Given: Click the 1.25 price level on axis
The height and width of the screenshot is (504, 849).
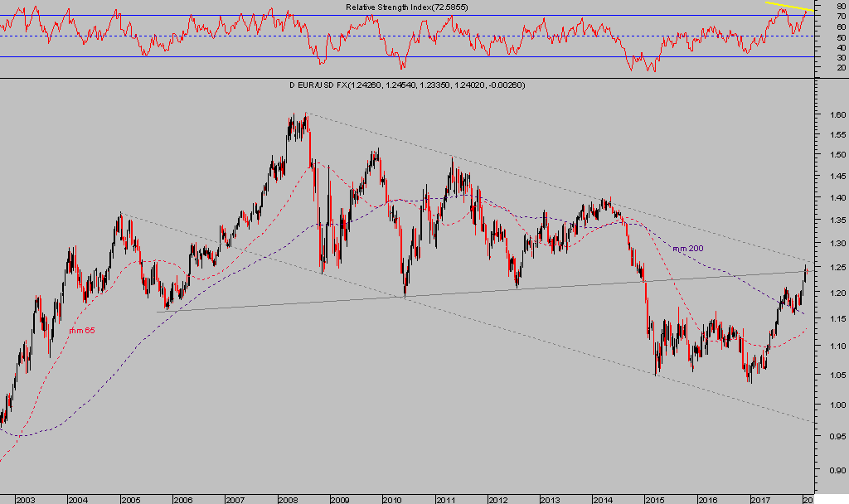Looking at the screenshot, I should pyautogui.click(x=837, y=267).
